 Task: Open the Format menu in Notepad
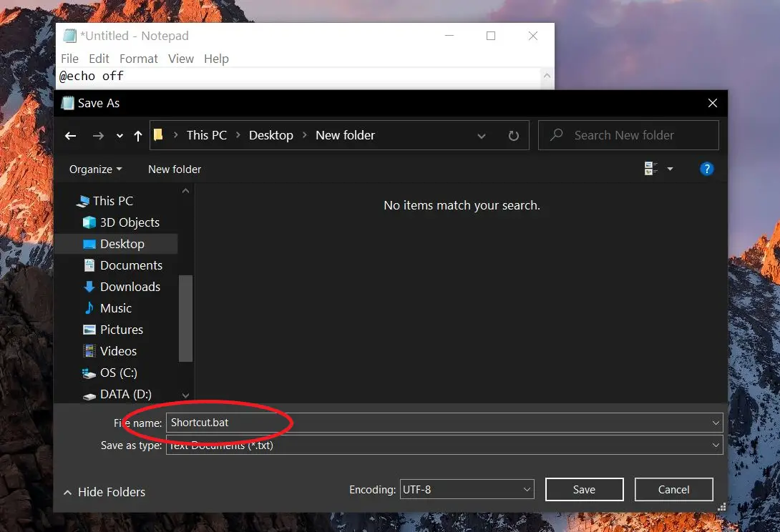click(x=138, y=59)
